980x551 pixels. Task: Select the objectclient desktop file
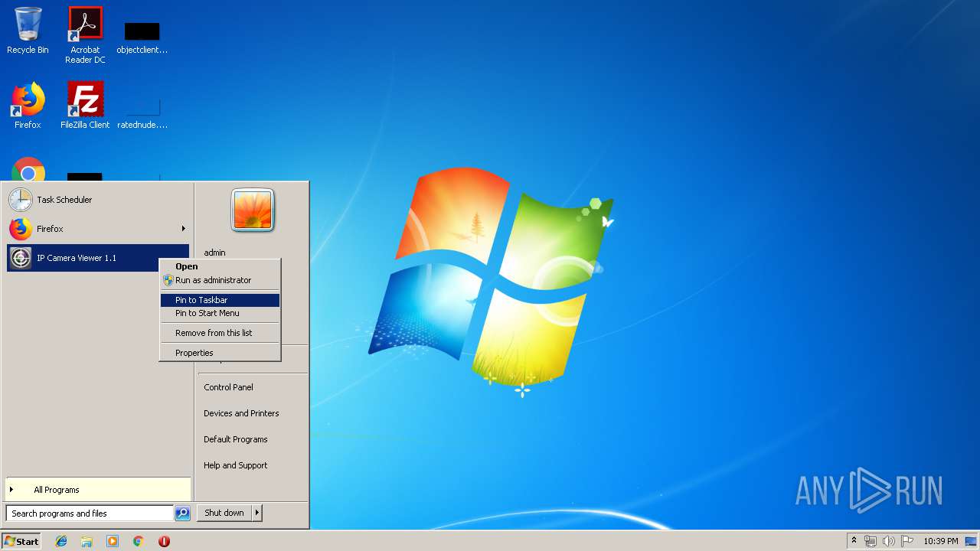142,38
